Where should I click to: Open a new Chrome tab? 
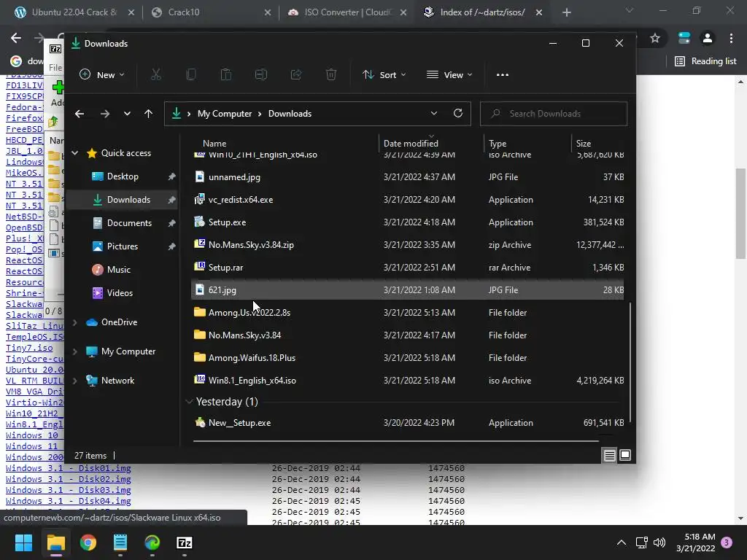(x=566, y=12)
